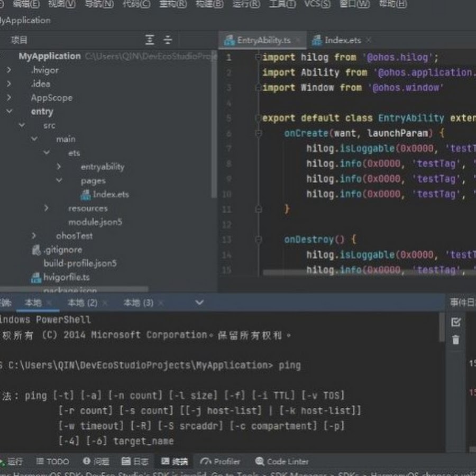Click the collapse all icon in project panel

(x=168, y=40)
